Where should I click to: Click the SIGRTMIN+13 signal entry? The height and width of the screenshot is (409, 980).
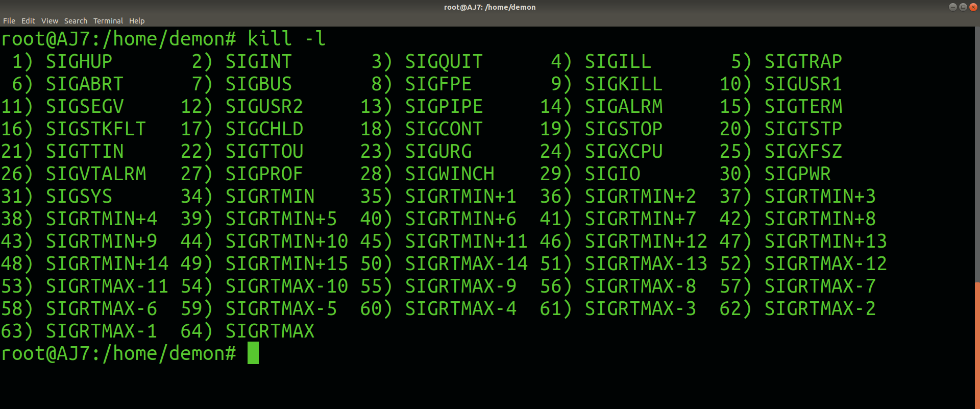[x=826, y=241]
